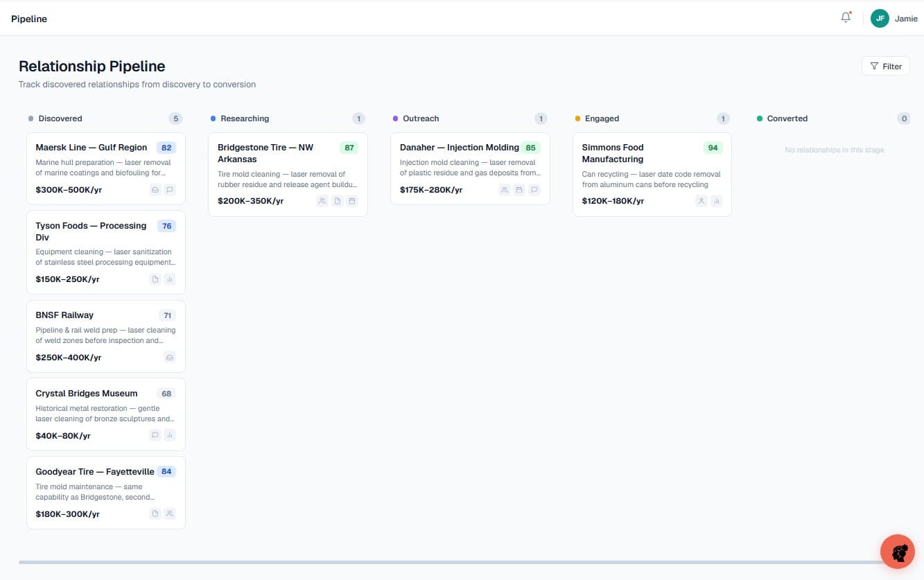Screen dimensions: 924x580
Task: Click the chart icon on Simmons Food card
Action: coord(717,201)
